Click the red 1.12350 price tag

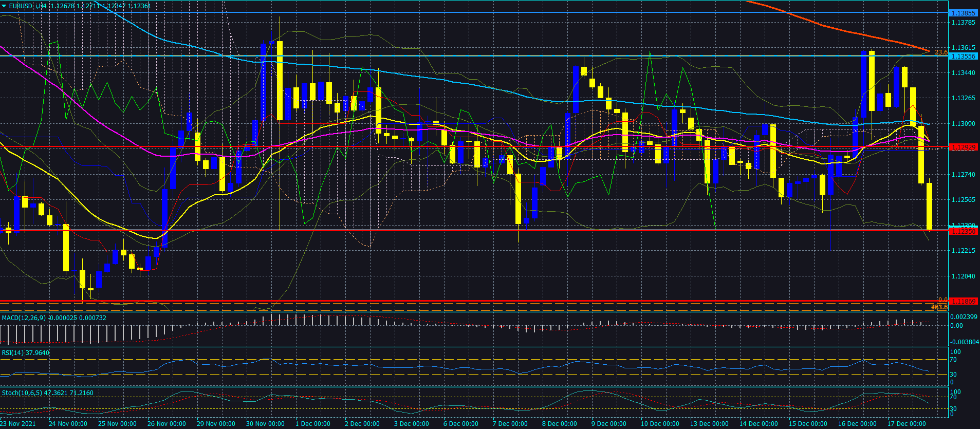963,232
